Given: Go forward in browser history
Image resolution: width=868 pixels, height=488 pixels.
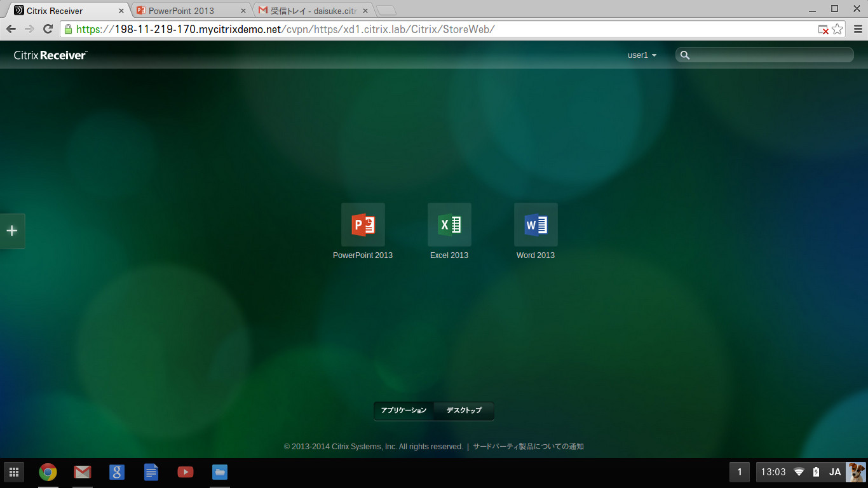Looking at the screenshot, I should coord(29,29).
